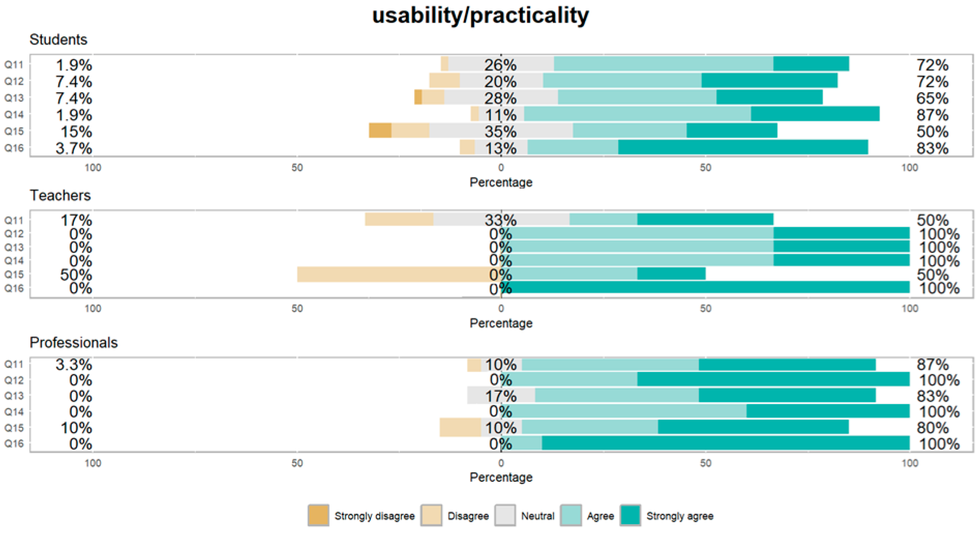
Task: Click the Strongly agree legend text
Action: (x=680, y=516)
